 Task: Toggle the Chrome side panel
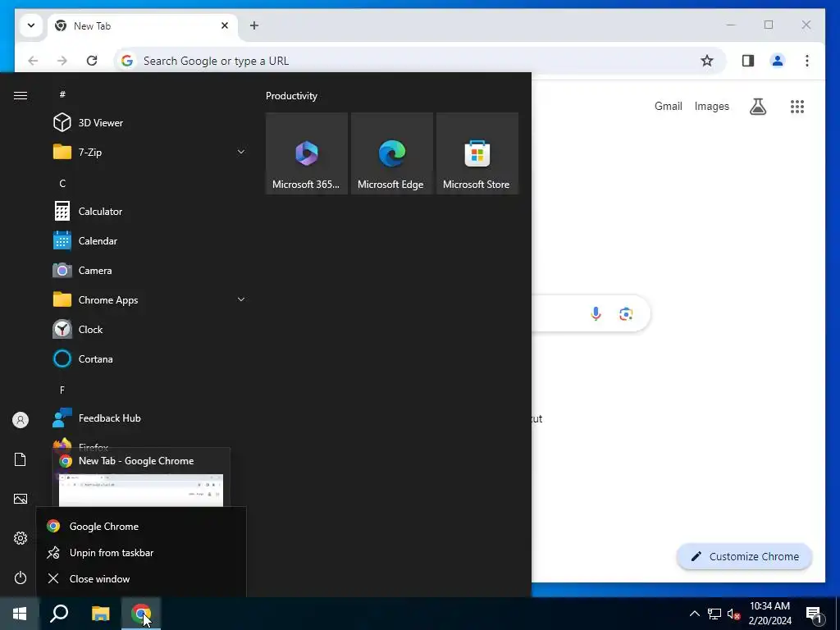[x=748, y=61]
